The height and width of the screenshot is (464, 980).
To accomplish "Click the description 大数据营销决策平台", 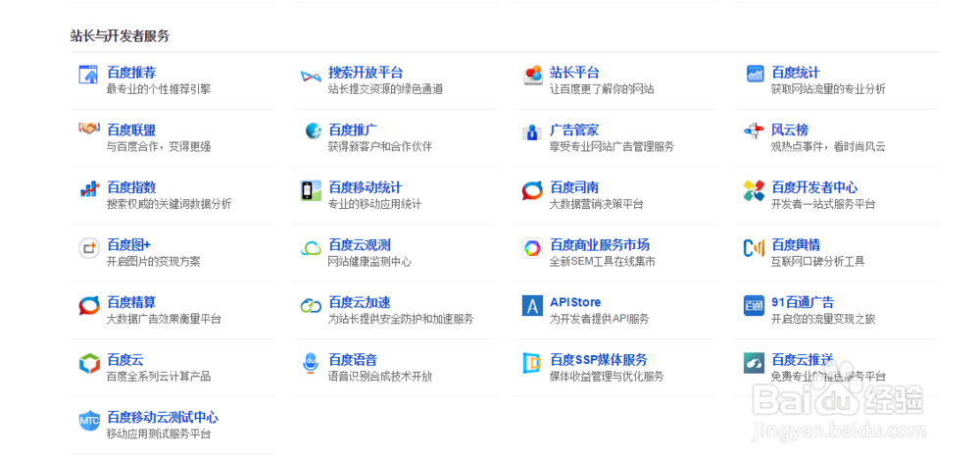I will 596,204.
